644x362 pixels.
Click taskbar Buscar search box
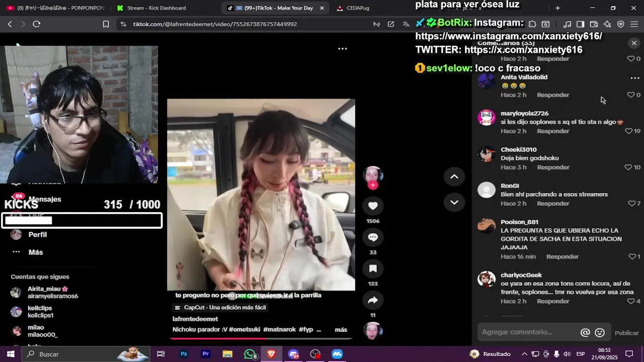(x=86, y=354)
